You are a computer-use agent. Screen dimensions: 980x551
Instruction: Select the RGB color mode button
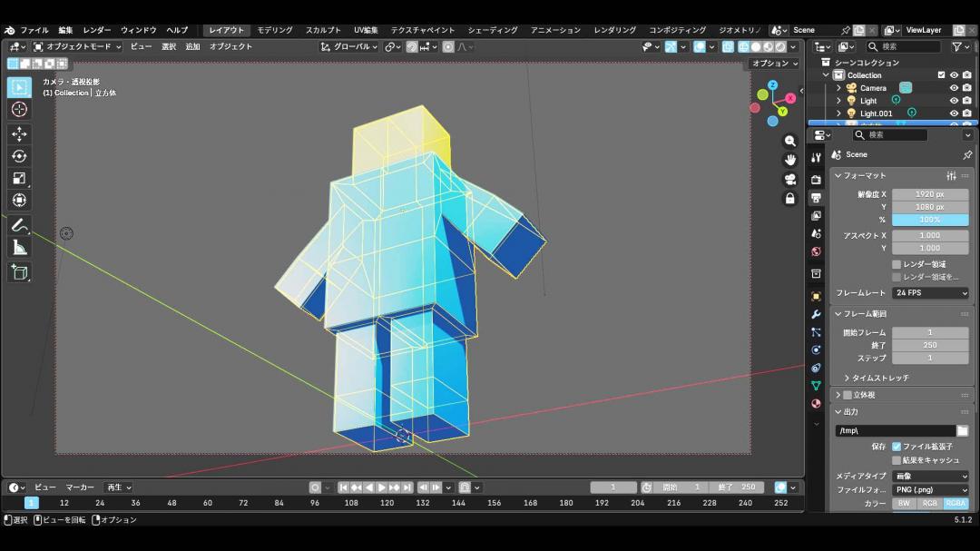click(x=930, y=504)
